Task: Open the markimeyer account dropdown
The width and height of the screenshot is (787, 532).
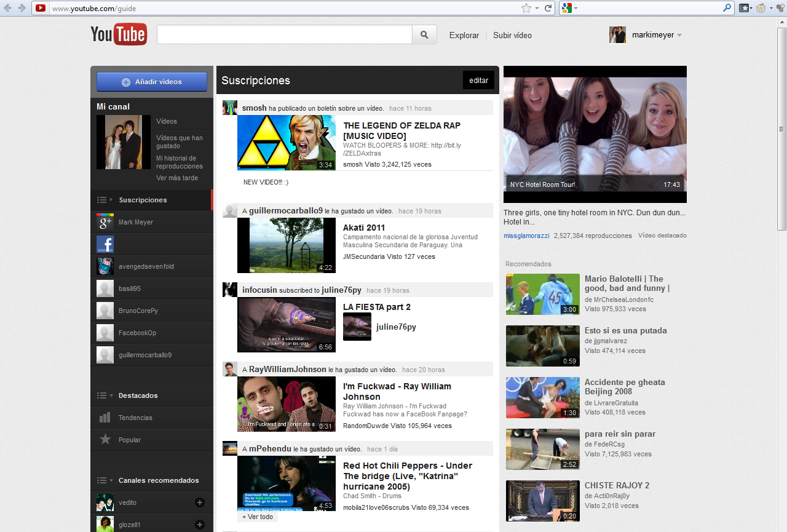Action: click(x=653, y=35)
